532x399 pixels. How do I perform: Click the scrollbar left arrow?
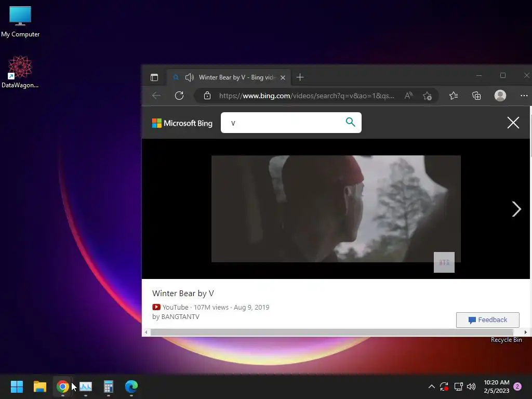[146, 332]
